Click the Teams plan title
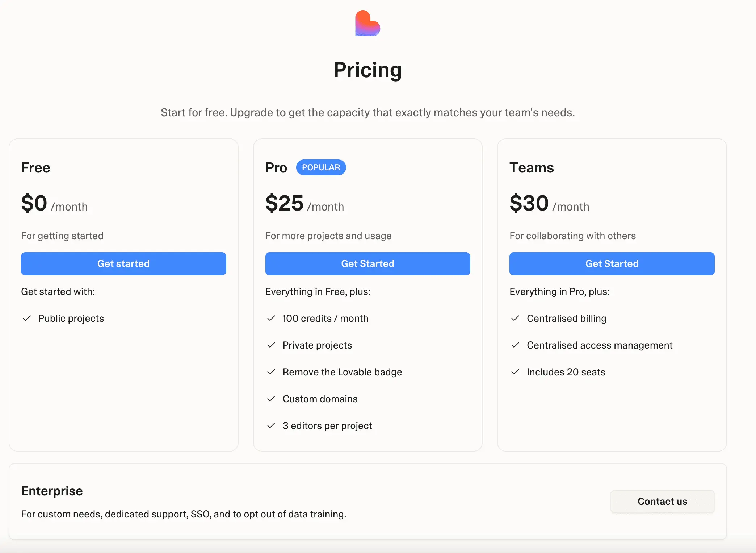756x553 pixels. [532, 167]
